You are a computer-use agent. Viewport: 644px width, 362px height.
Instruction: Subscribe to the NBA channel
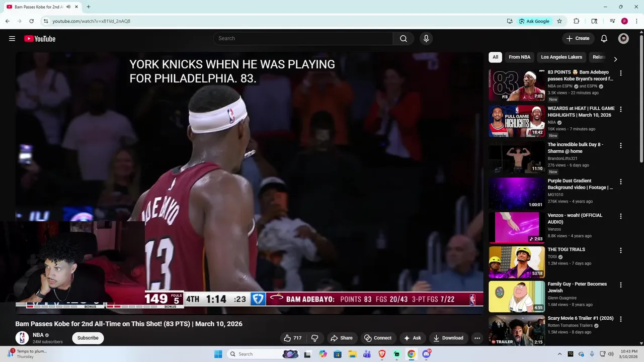click(x=88, y=338)
